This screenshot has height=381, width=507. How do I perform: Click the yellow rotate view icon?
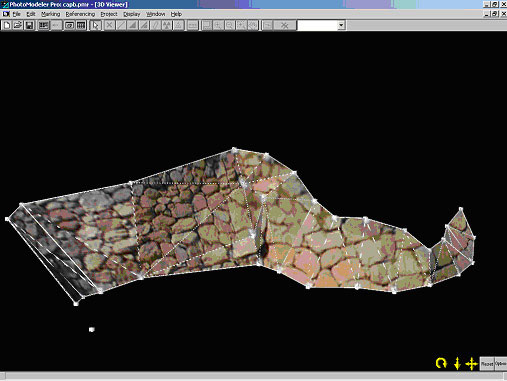[441, 363]
